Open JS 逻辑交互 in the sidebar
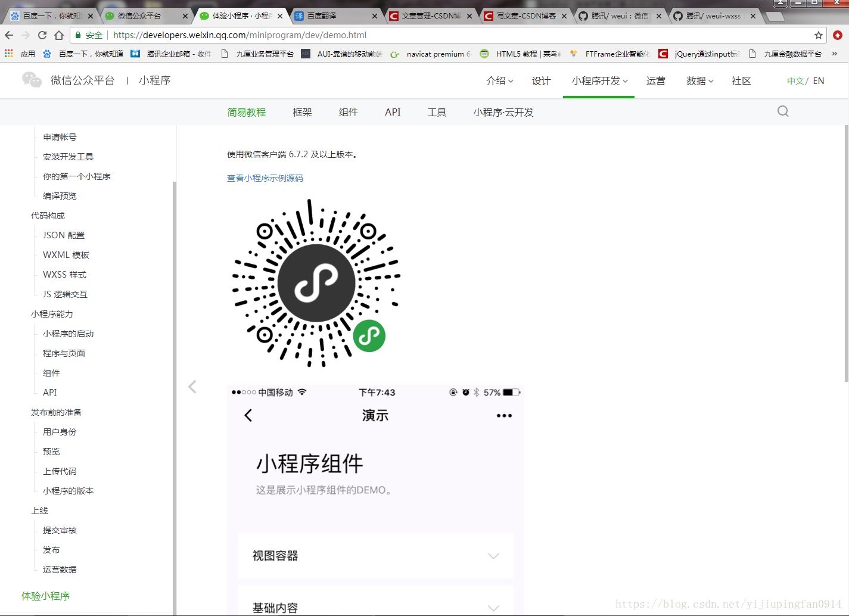The height and width of the screenshot is (616, 849). coord(65,294)
